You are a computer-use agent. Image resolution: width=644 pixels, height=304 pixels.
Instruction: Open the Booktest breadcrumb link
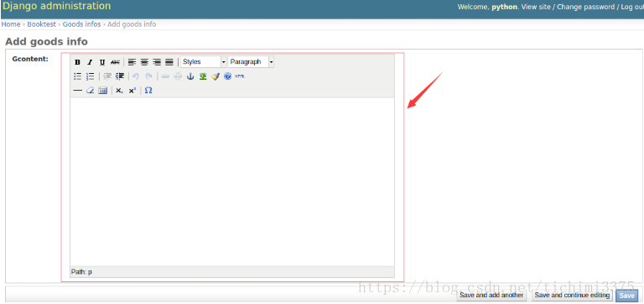pyautogui.click(x=41, y=24)
